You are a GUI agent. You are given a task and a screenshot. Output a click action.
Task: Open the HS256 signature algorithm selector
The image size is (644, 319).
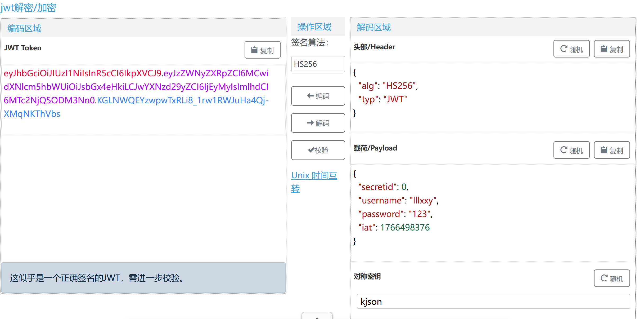(318, 64)
